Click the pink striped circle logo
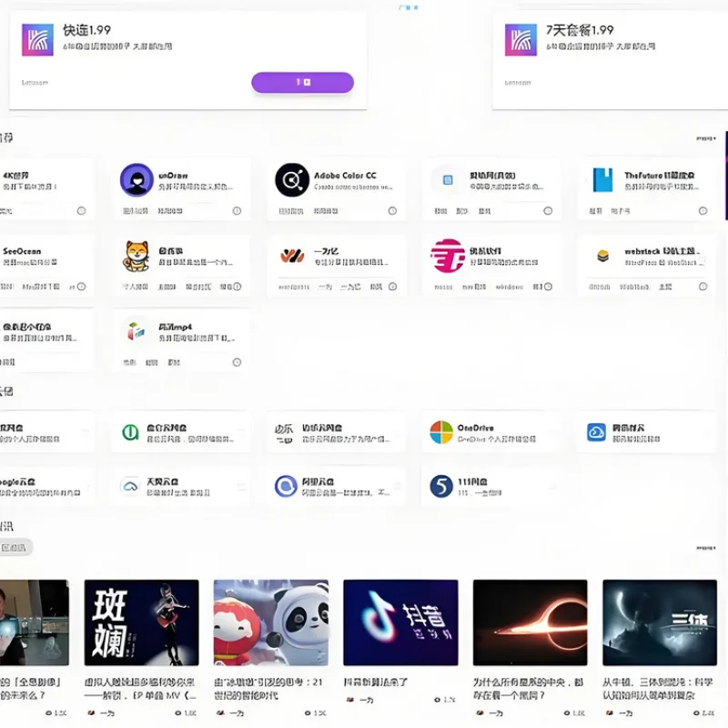 tap(448, 256)
